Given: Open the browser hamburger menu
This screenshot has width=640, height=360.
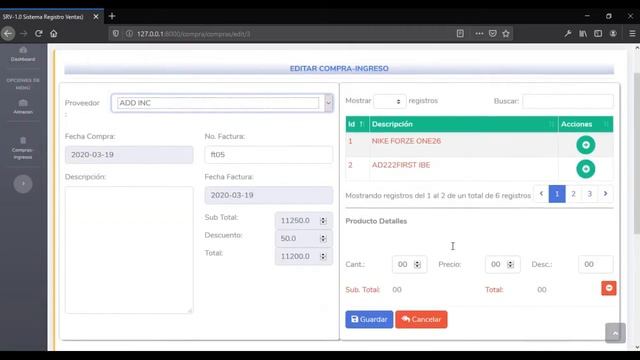Looking at the screenshot, I should click(632, 33).
